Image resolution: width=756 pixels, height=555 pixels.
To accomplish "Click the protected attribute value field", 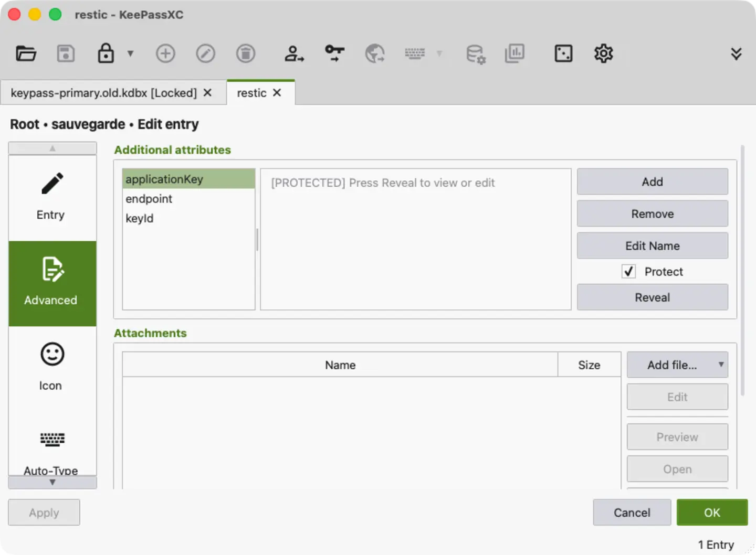I will 416,239.
